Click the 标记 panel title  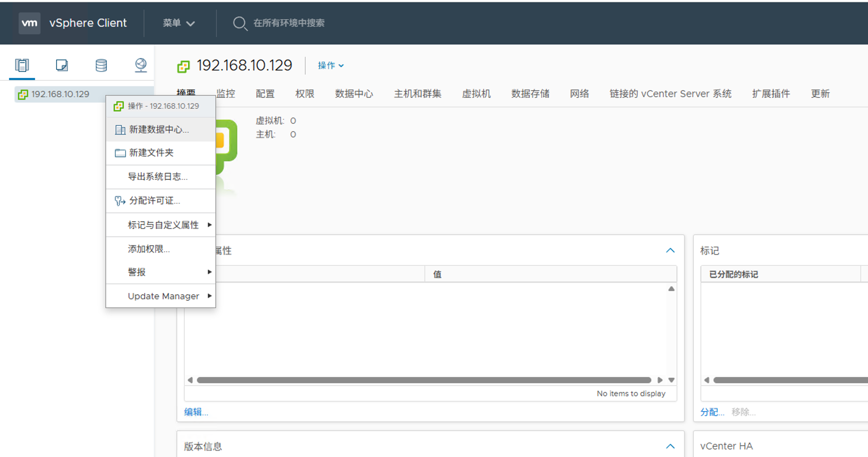tap(709, 251)
